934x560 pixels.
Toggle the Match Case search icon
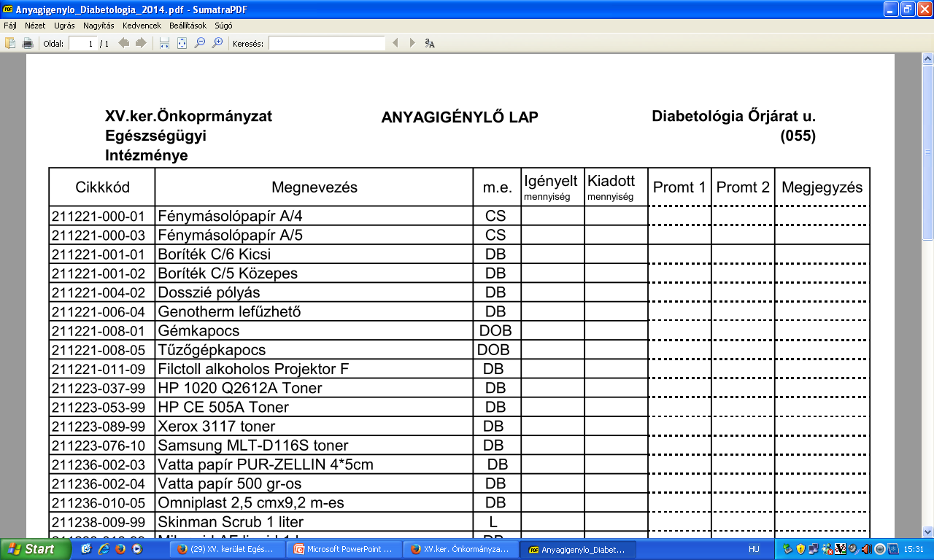(x=430, y=43)
